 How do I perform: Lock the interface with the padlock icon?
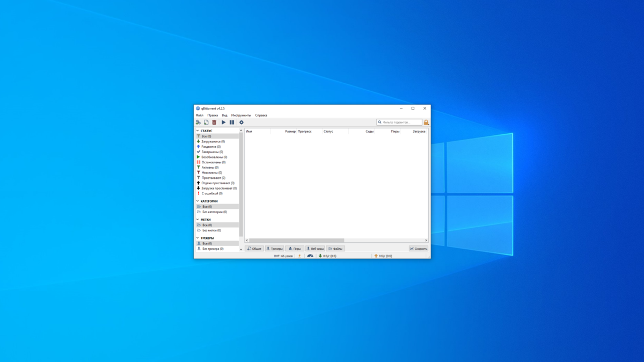(426, 122)
